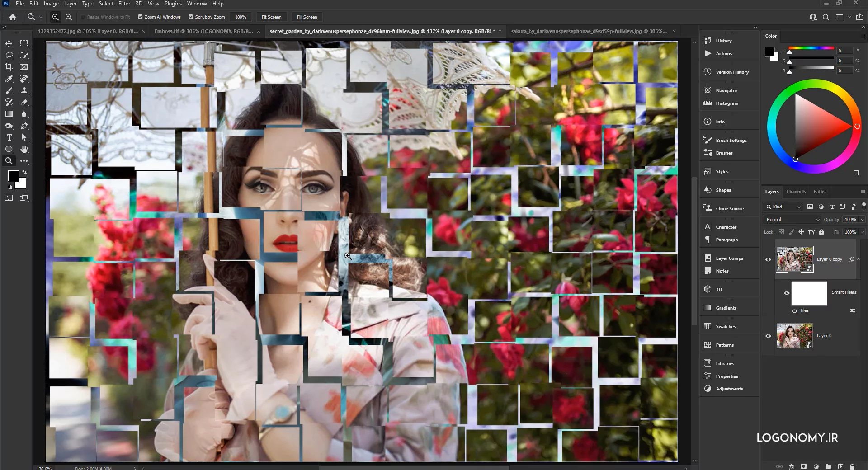868x470 pixels.
Task: Toggle Smart Filters visibility eye
Action: pos(787,293)
